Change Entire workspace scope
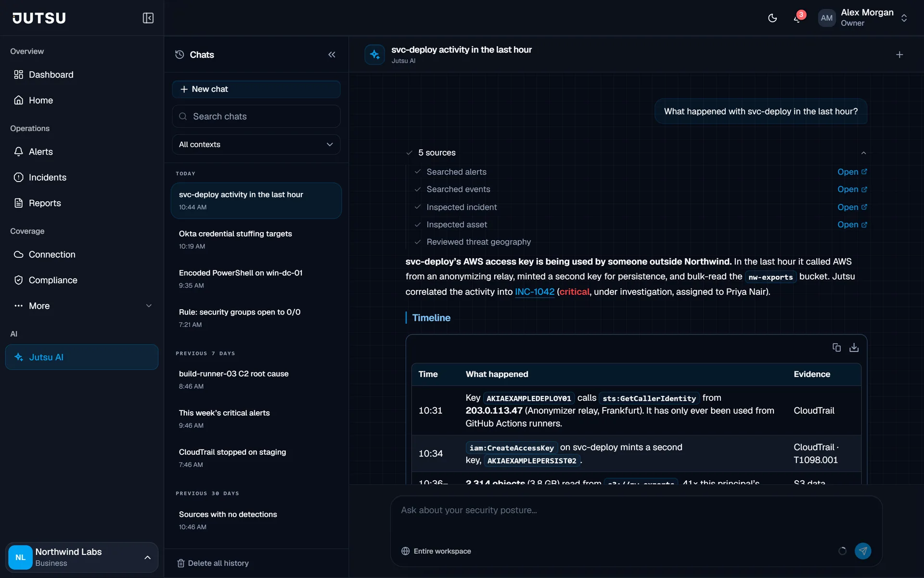Image resolution: width=924 pixels, height=578 pixels. (436, 551)
